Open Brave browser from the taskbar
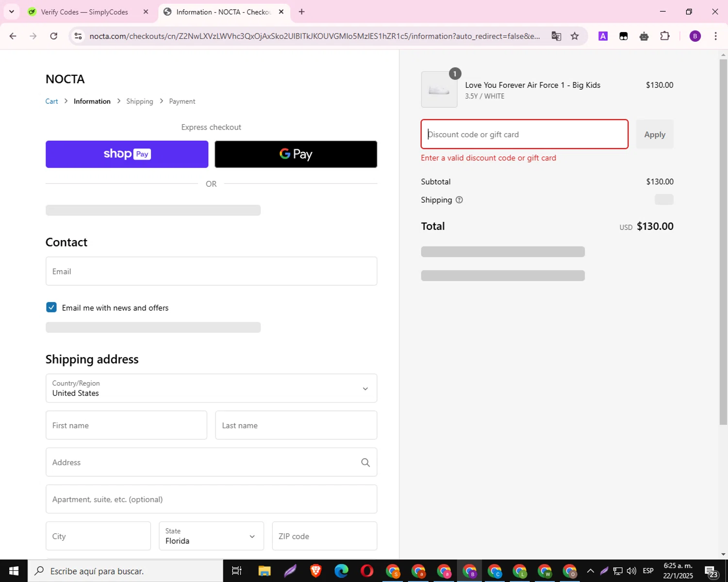Viewport: 728px width, 582px height. (x=316, y=571)
